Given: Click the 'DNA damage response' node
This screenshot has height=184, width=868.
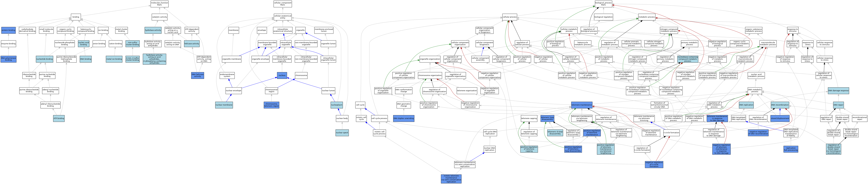Looking at the screenshot, I should click(x=839, y=91).
